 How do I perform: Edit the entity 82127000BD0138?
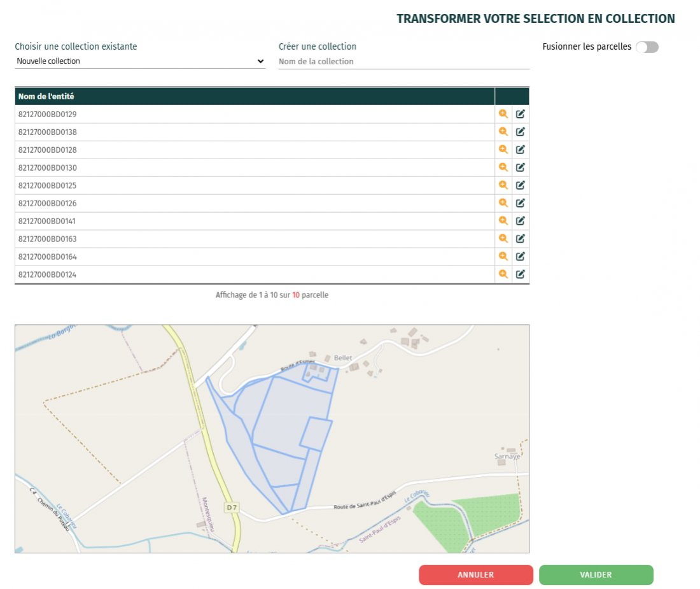click(520, 132)
